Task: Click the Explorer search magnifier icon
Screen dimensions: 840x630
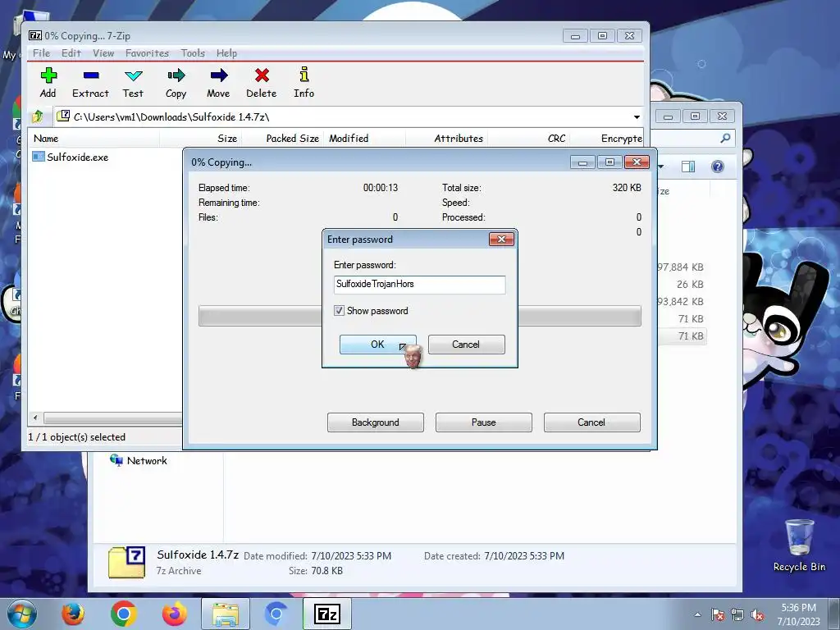Action: (x=725, y=138)
